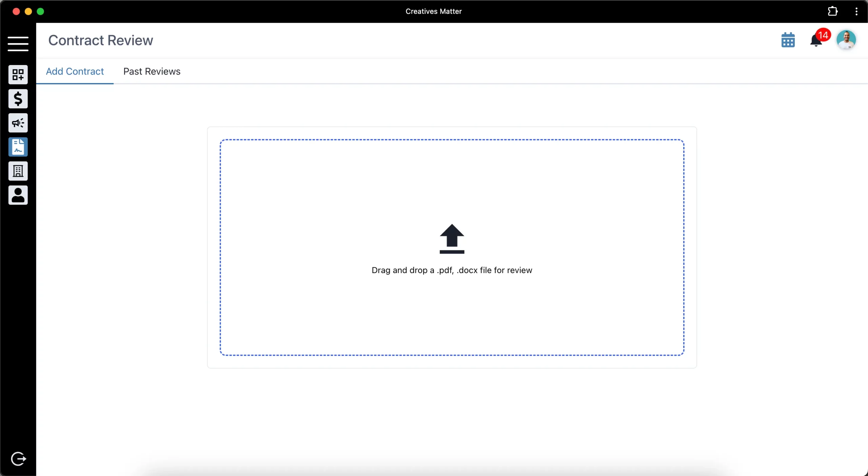The height and width of the screenshot is (476, 868).
Task: Open the user avatar profile menu
Action: [x=846, y=40]
